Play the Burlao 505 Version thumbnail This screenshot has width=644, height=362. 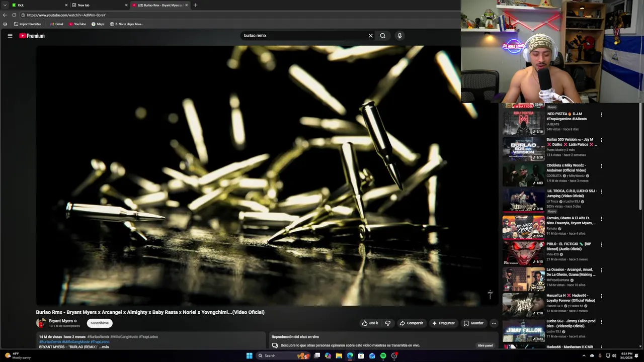[x=524, y=148]
